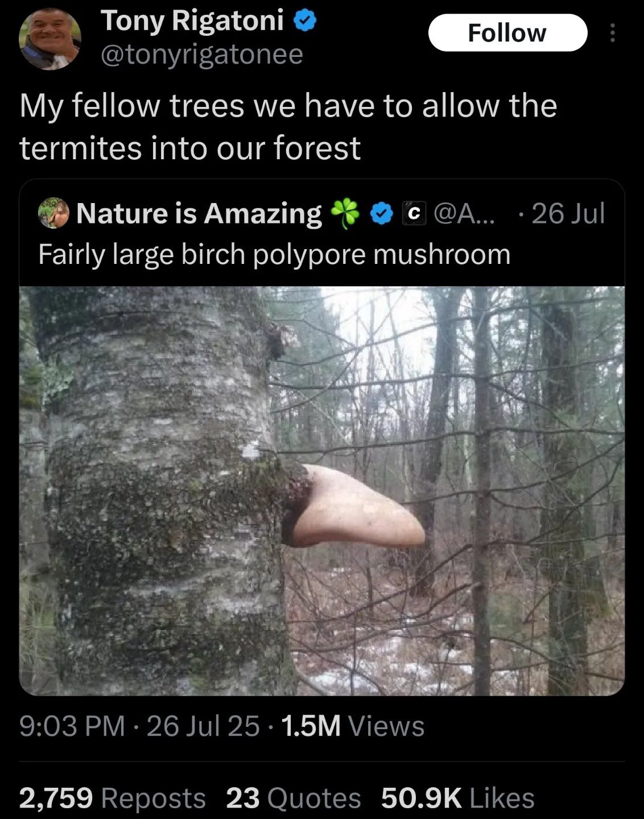Viewport: 644px width, 819px height.
Task: Open the three-dot more options menu
Action: click(612, 33)
